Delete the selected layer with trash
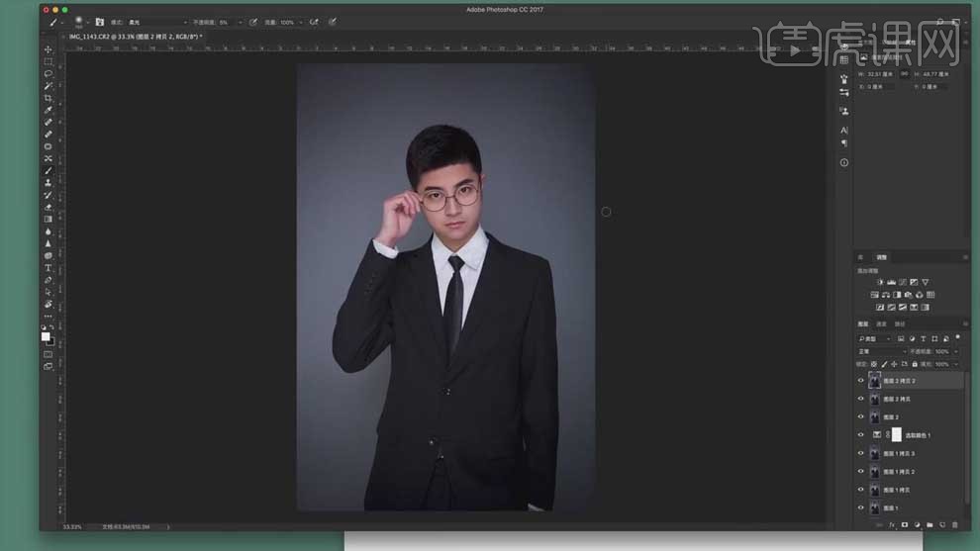 954,525
